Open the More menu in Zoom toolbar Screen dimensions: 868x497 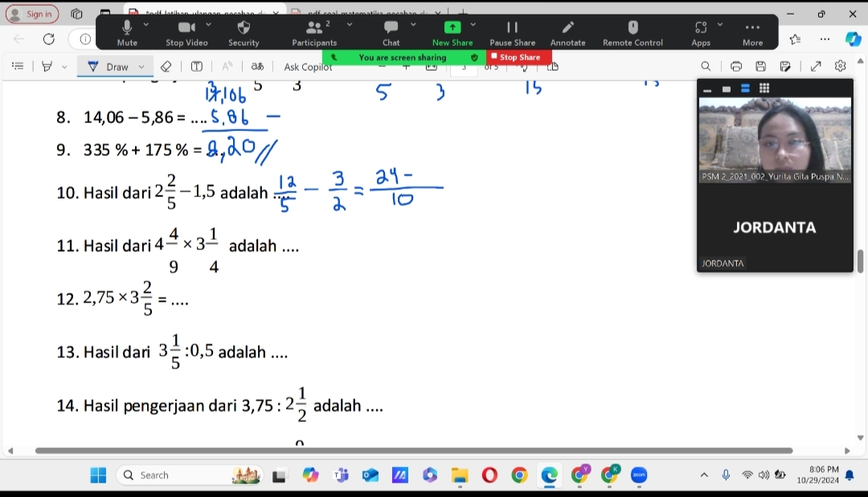[x=752, y=33]
